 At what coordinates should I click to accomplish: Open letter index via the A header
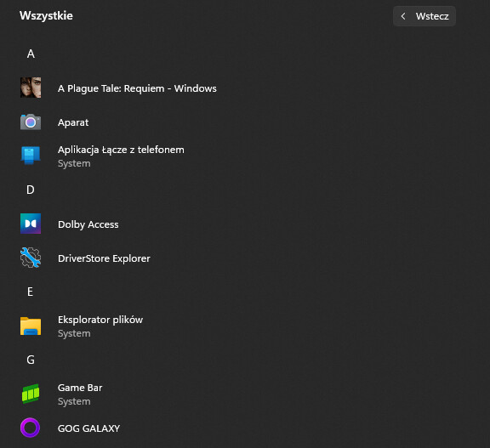pyautogui.click(x=31, y=54)
